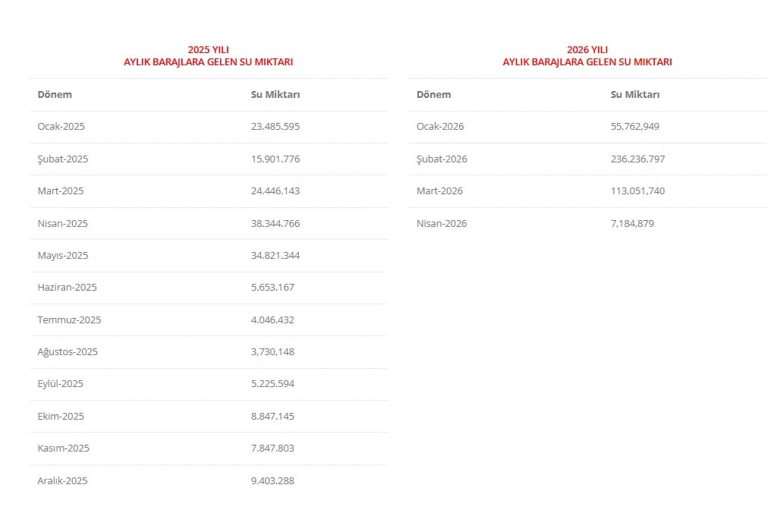
Task: Click the Ocak-2025 row label
Action: tap(61, 127)
